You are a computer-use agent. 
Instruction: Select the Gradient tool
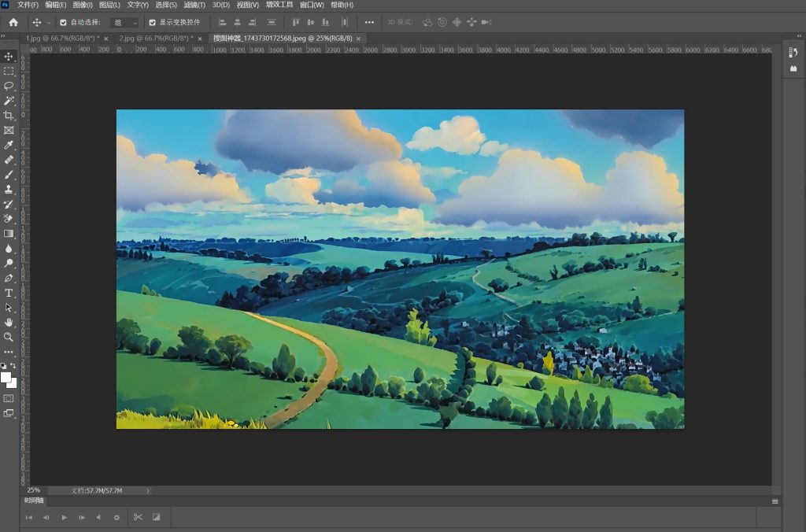click(9, 234)
